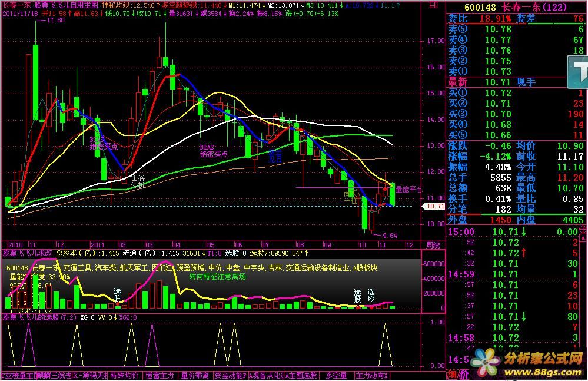
Task: Click the 9.64 low price marker
Action: point(390,236)
